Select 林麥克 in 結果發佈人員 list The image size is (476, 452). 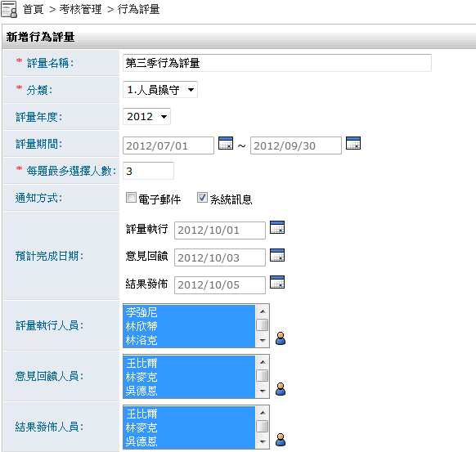pyautogui.click(x=190, y=427)
